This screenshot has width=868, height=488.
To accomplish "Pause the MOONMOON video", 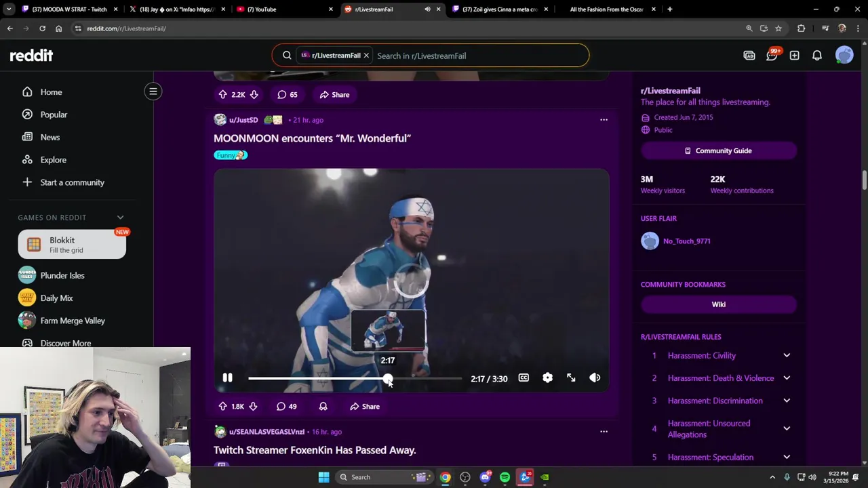I will (x=228, y=378).
